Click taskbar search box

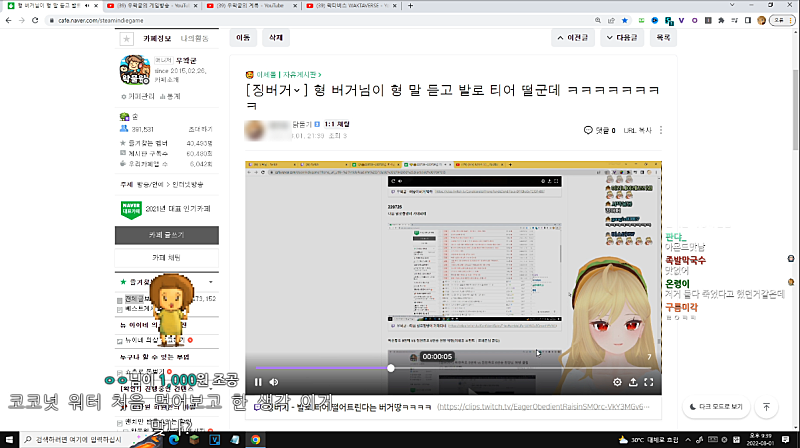click(x=77, y=439)
